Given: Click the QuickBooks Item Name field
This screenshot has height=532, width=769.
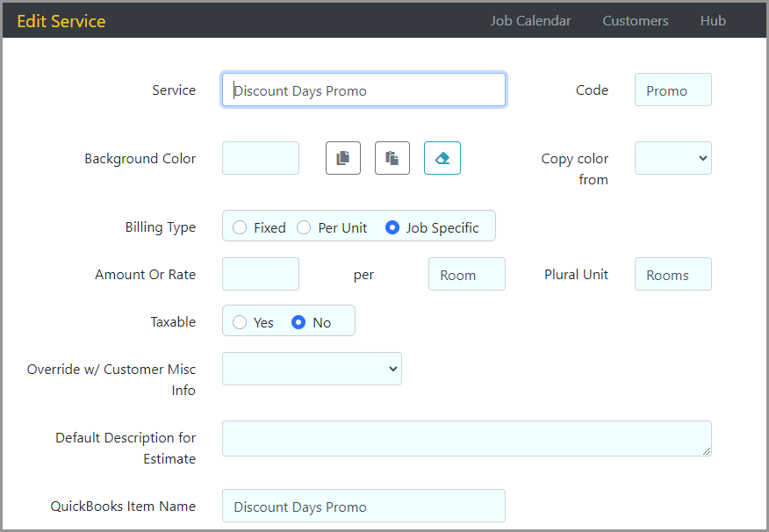Looking at the screenshot, I should click(363, 507).
